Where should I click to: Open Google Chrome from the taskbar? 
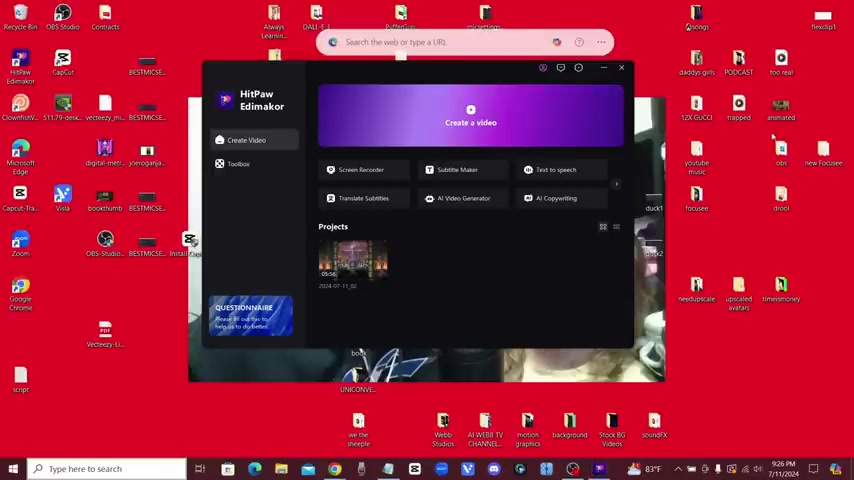334,469
